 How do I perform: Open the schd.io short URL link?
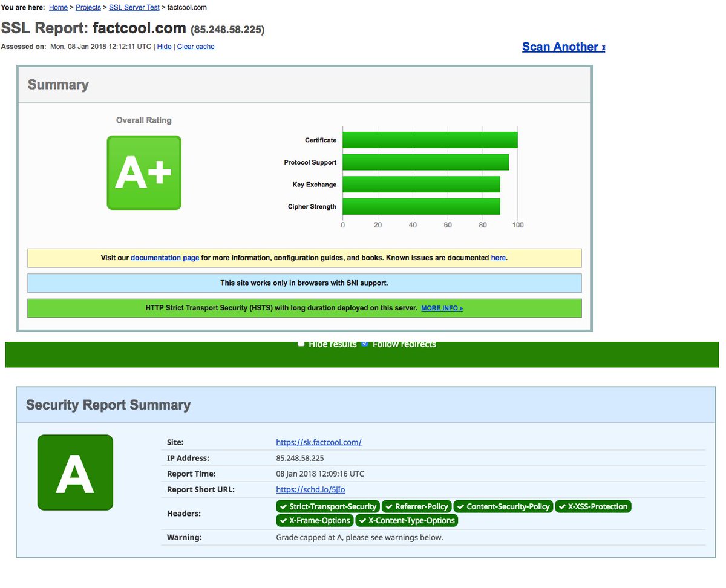click(310, 489)
